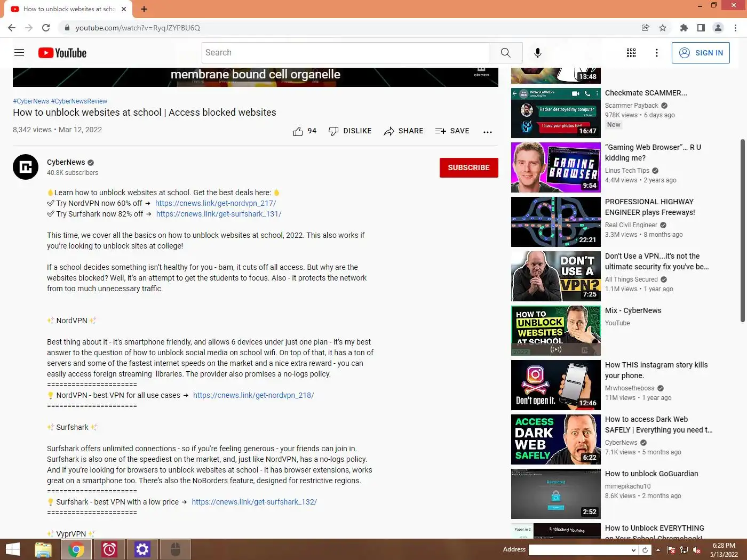Open Access Dark Web Safely thumbnail

(556, 439)
